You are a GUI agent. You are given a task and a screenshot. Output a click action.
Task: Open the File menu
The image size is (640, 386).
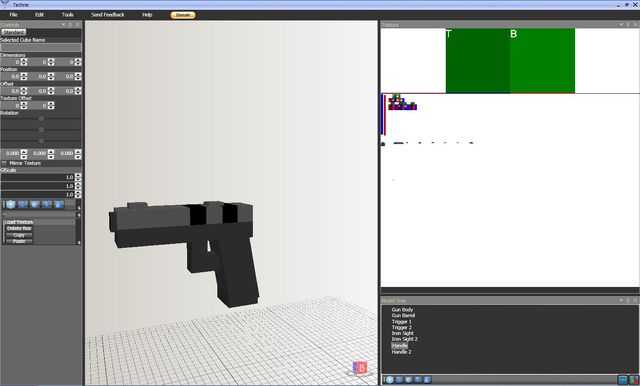(13, 15)
